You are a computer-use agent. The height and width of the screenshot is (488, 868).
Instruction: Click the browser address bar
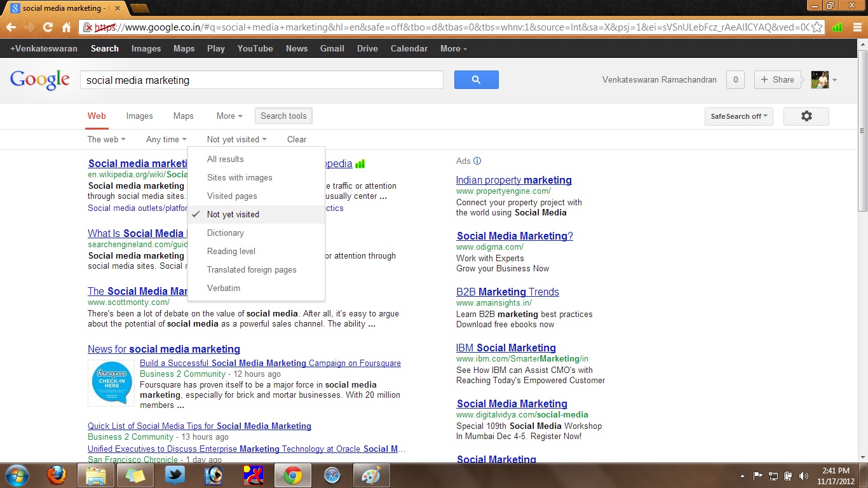click(x=452, y=27)
